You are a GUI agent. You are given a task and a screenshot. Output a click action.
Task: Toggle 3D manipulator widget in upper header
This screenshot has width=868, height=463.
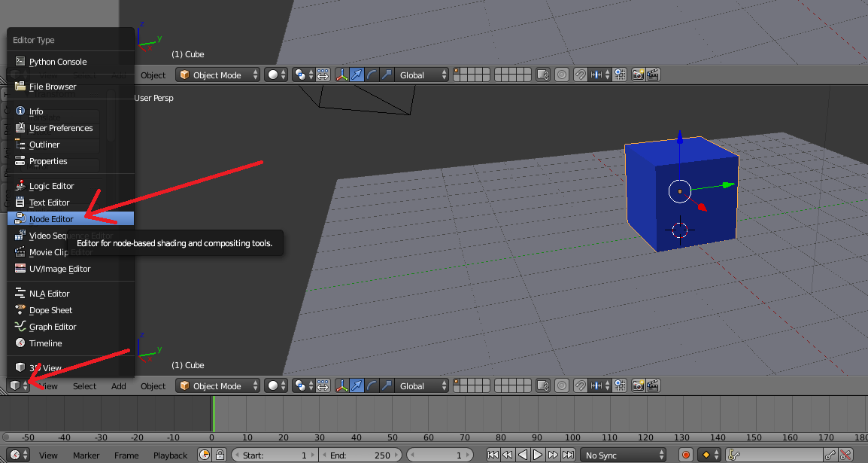coord(342,75)
